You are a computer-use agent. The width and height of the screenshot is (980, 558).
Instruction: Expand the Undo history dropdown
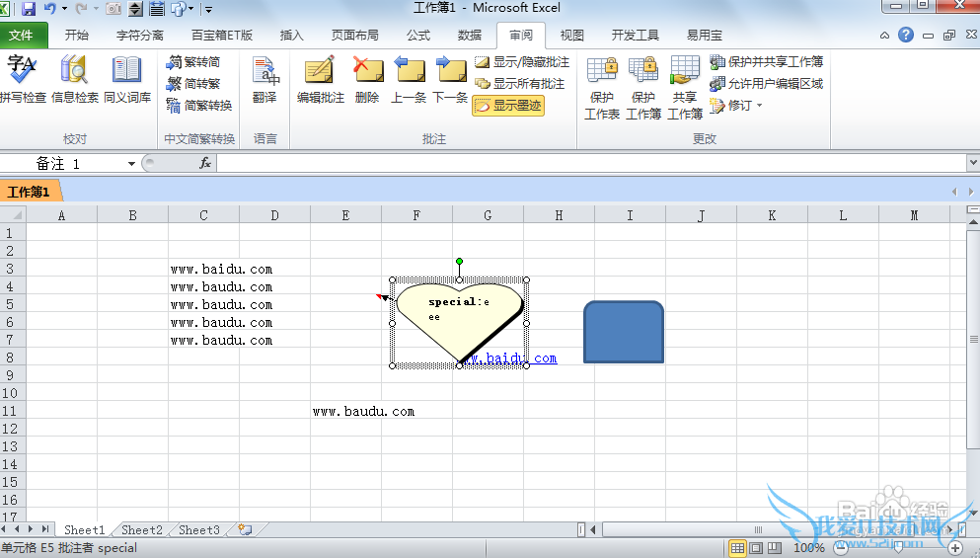(x=64, y=9)
